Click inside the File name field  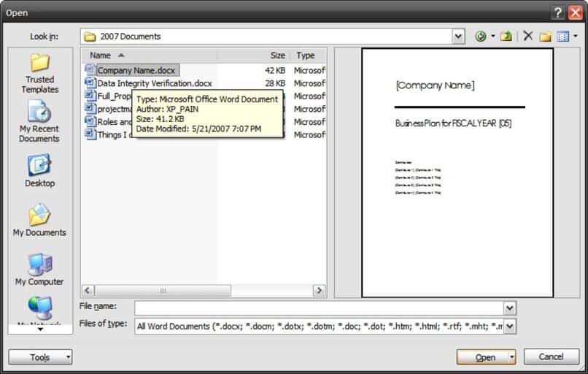tap(319, 308)
